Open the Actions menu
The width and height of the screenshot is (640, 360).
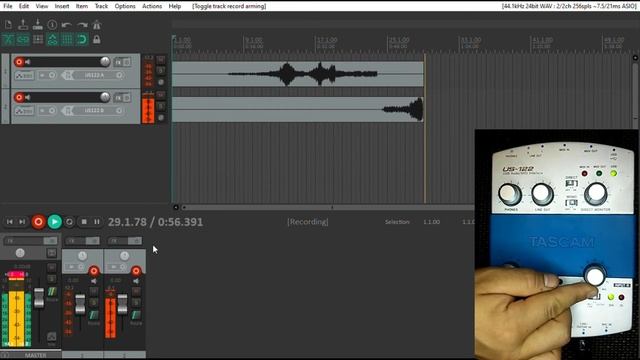(x=152, y=6)
